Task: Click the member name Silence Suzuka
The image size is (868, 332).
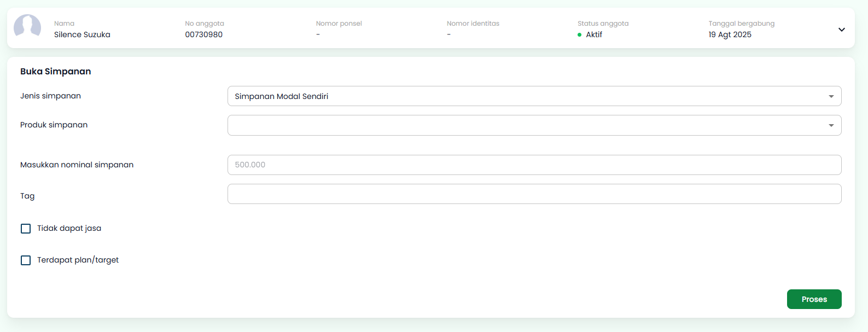Action: pyautogui.click(x=82, y=34)
